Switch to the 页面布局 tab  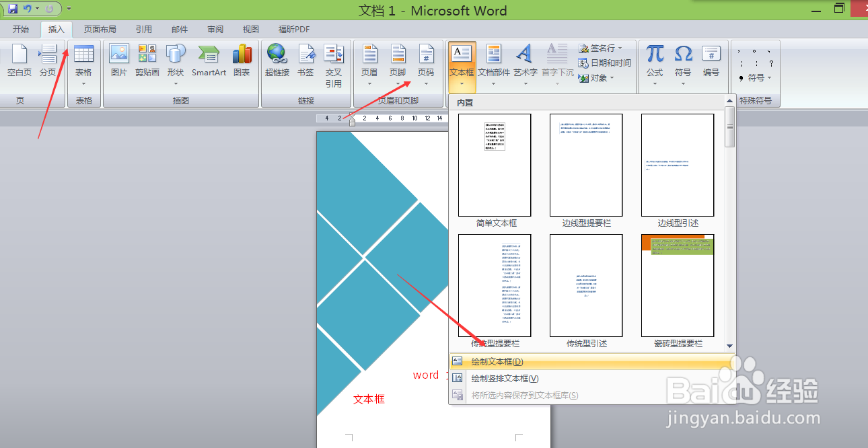[100, 29]
